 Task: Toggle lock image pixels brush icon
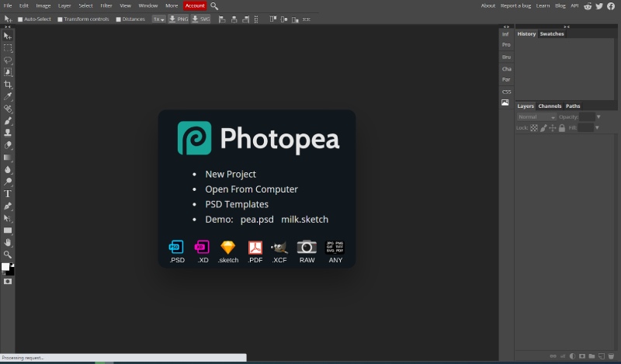tap(543, 128)
